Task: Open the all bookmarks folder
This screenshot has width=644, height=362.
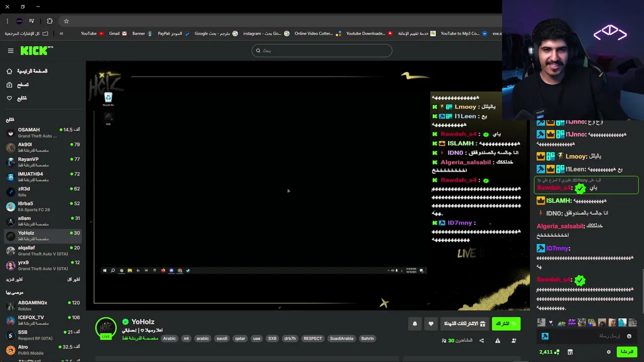Action: pyautogui.click(x=26, y=34)
